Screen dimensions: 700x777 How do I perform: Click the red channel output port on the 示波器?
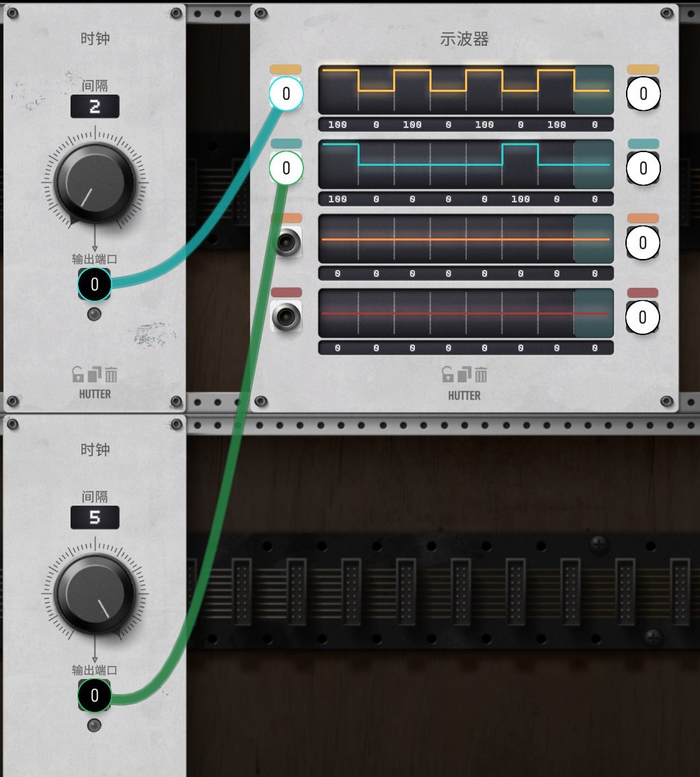point(643,317)
